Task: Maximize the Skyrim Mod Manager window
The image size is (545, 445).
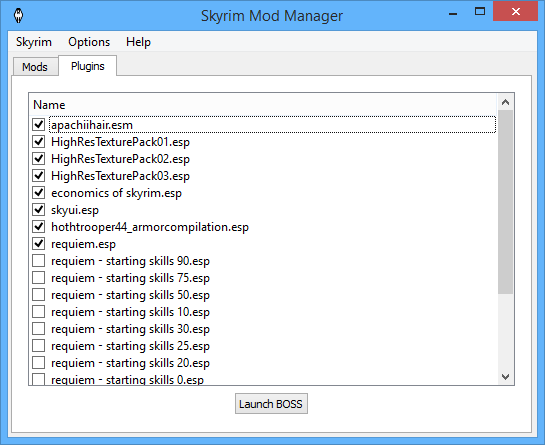Action: pos(480,11)
